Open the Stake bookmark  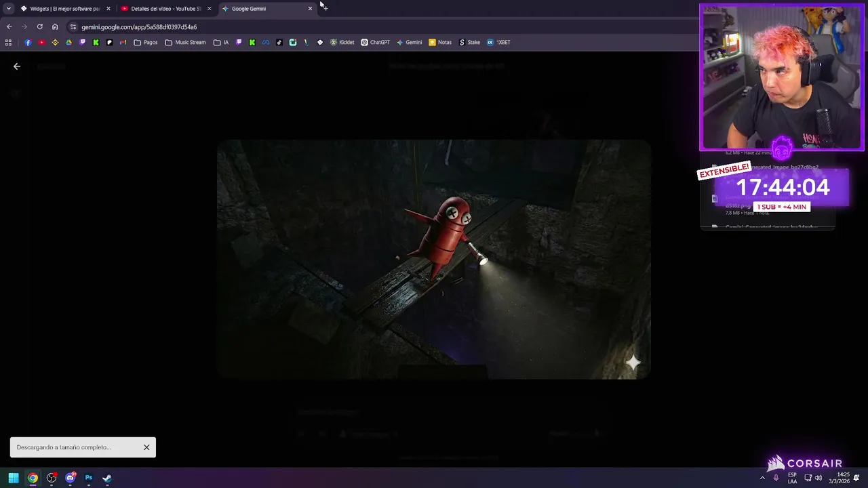pyautogui.click(x=469, y=42)
